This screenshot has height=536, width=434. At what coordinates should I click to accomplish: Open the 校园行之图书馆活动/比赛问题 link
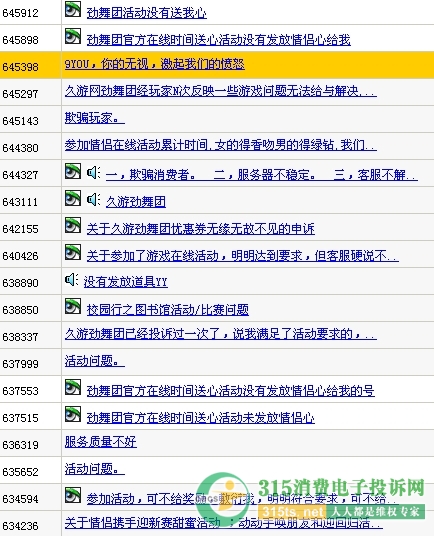tap(167, 310)
